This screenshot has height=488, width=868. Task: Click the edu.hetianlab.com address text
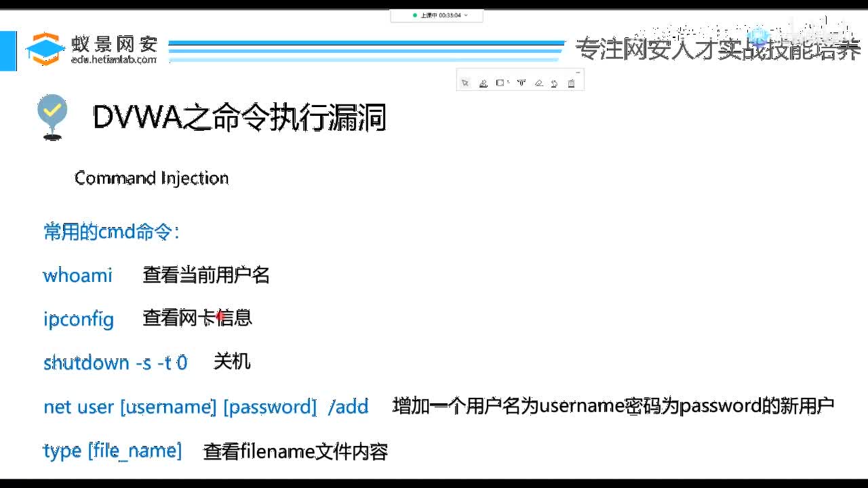(x=114, y=60)
